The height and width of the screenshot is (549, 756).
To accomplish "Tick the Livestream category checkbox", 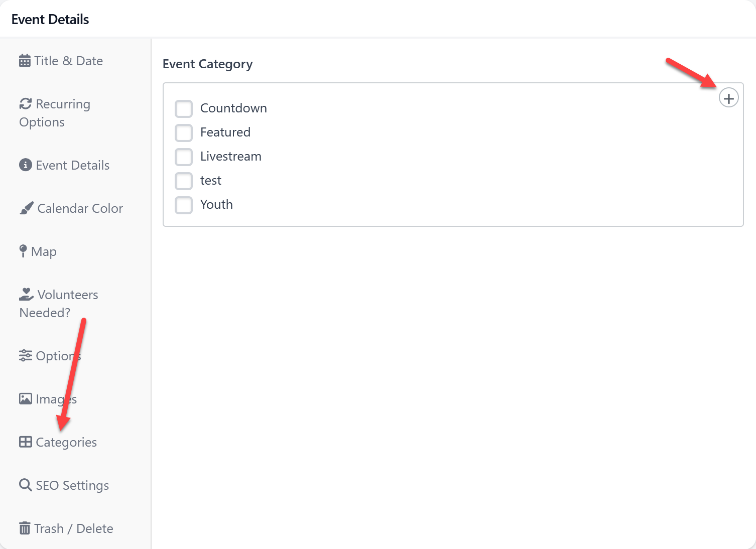I will tap(184, 157).
